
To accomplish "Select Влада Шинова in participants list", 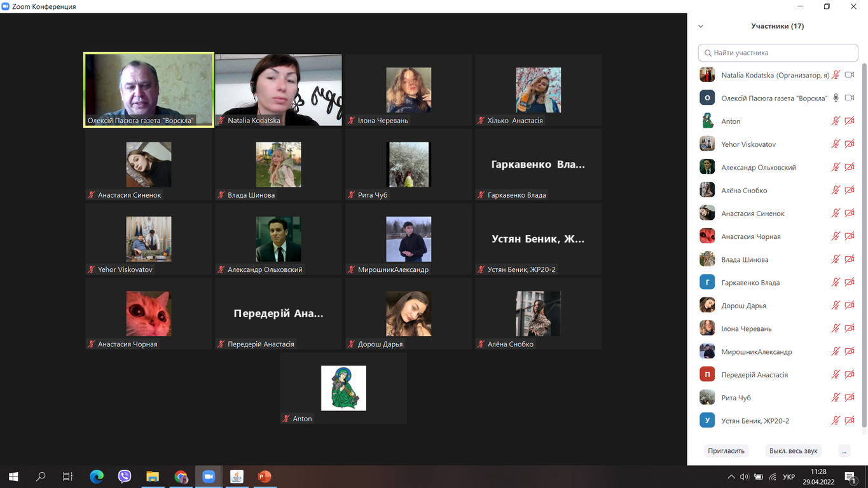I will point(778,259).
